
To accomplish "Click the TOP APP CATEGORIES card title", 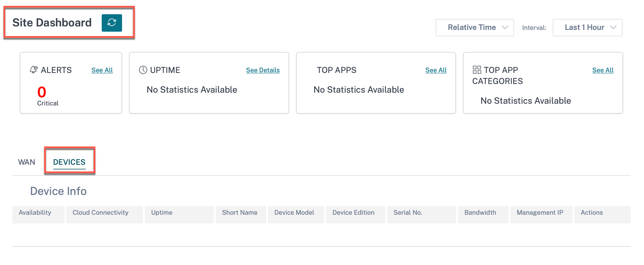I will coord(498,76).
